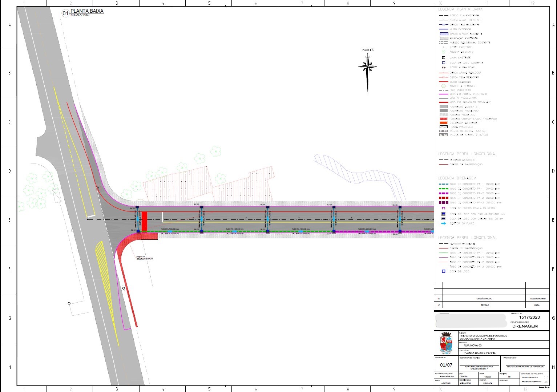Click the 'Projeto definitivo' empty checkbox

click(545, 377)
